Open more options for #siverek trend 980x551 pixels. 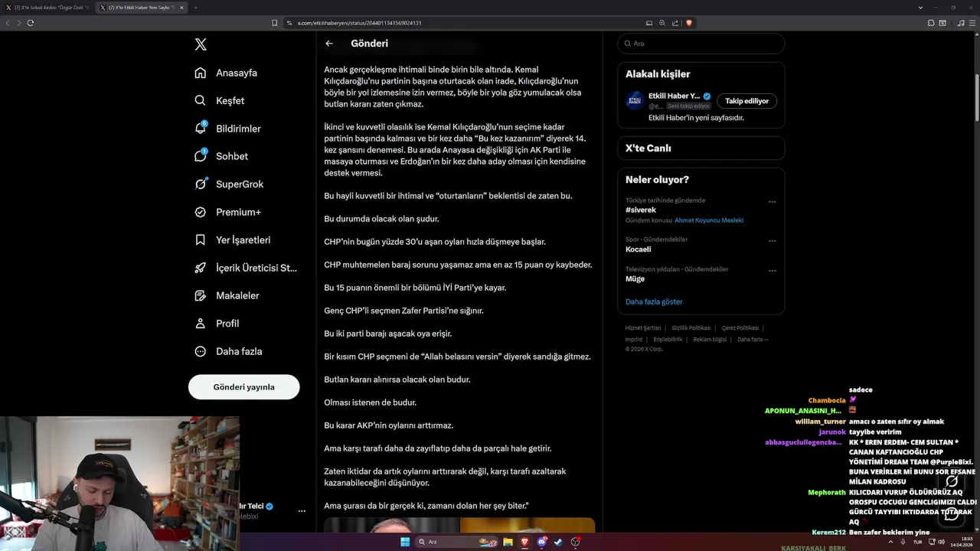772,202
